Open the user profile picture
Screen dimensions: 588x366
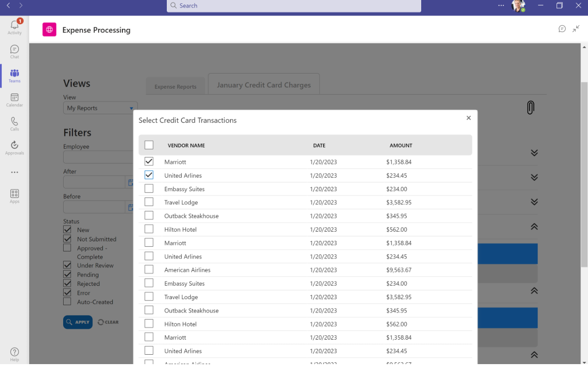(x=518, y=6)
